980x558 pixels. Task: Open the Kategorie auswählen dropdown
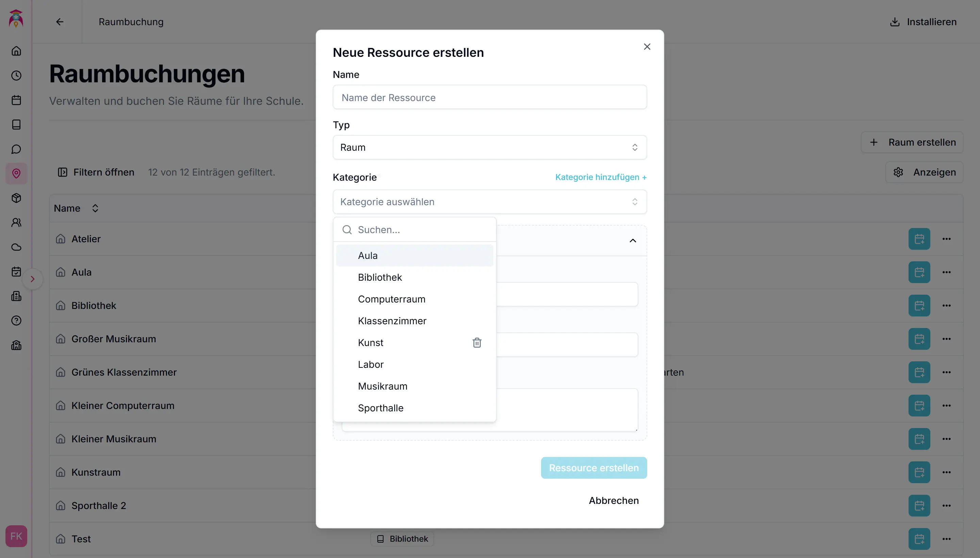489,202
